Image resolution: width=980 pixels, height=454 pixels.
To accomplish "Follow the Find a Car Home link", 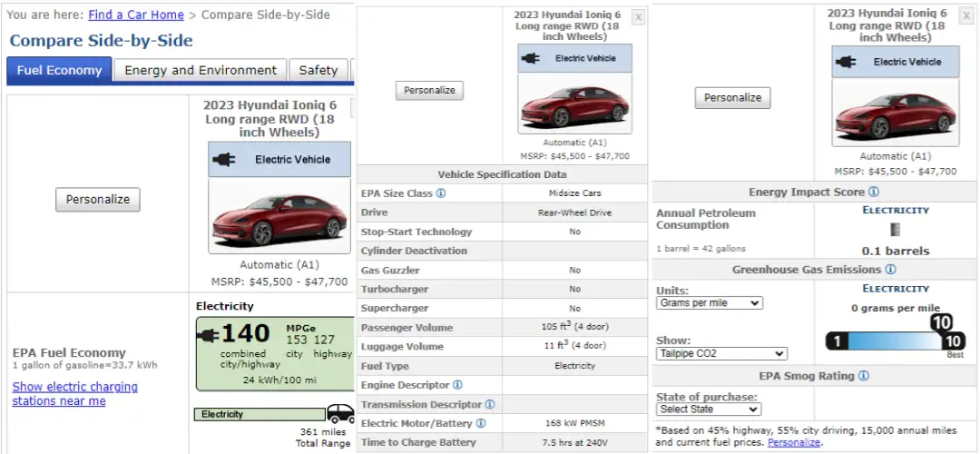I will [x=135, y=15].
